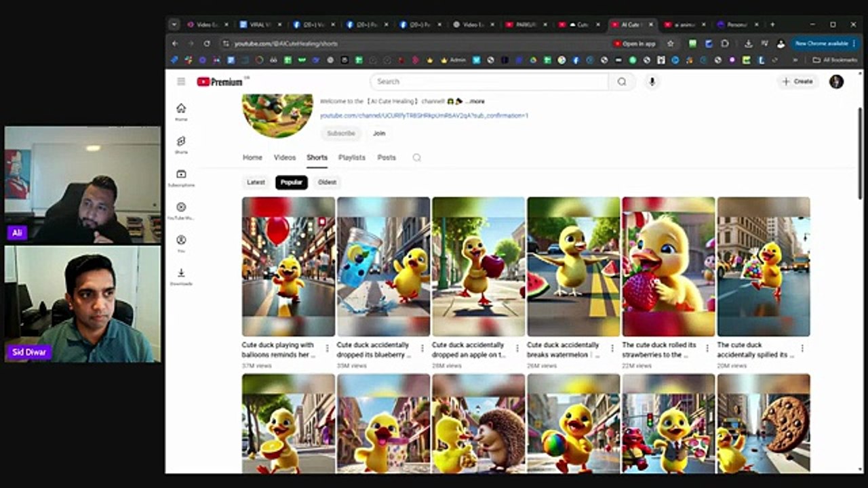
Task: Open options for the blueberry duck short
Action: [x=422, y=348]
